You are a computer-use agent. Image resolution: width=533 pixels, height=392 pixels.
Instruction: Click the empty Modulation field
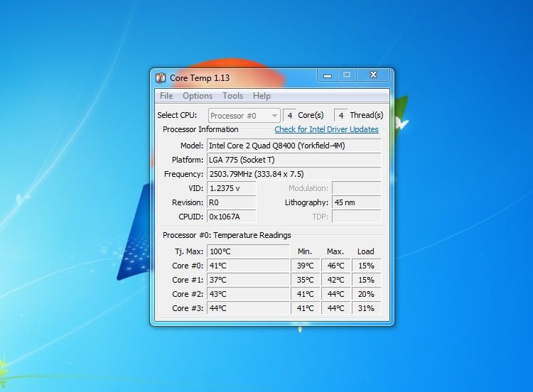pyautogui.click(x=356, y=188)
